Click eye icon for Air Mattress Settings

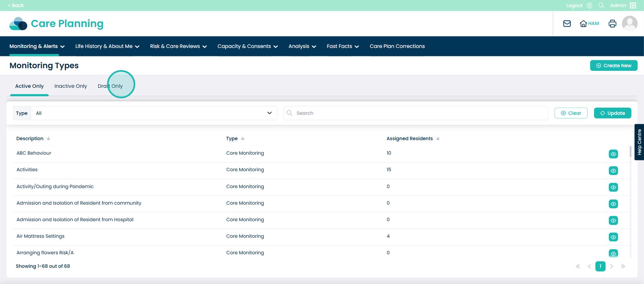613,237
